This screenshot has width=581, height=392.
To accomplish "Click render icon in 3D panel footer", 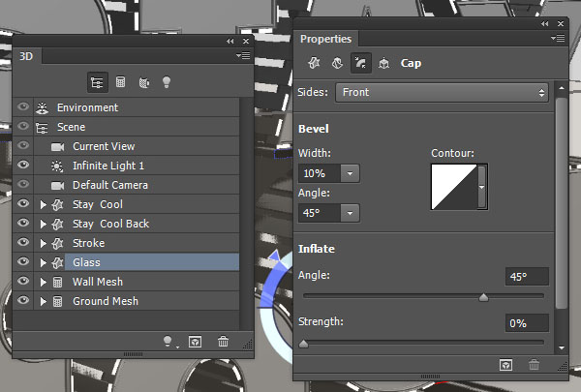I will click(x=195, y=342).
